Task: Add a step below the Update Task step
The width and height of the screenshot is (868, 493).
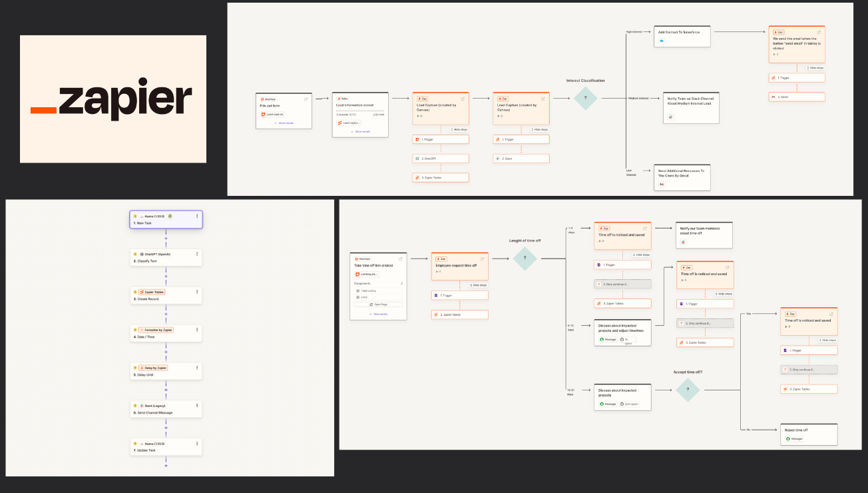Action: pos(166,466)
